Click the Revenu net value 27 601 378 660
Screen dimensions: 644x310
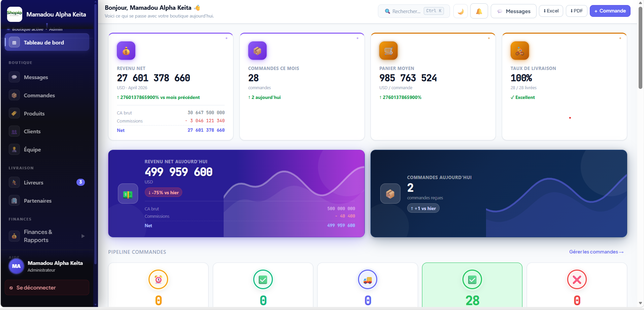pyautogui.click(x=154, y=78)
